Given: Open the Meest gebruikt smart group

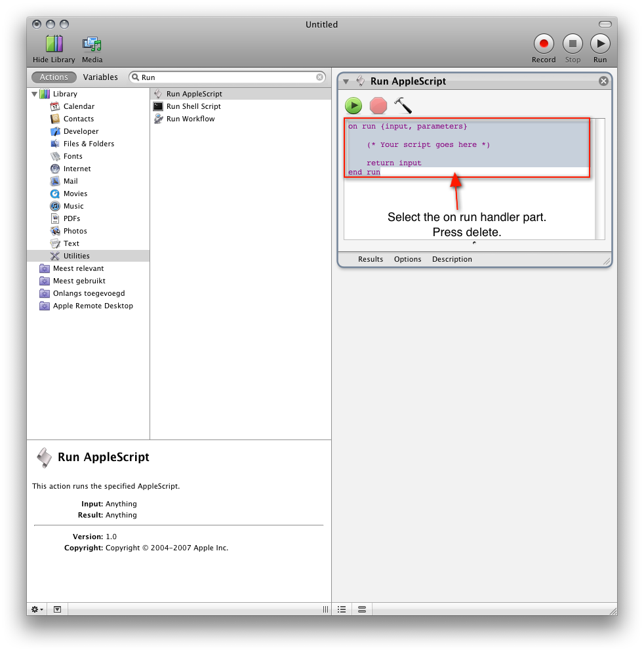Looking at the screenshot, I should click(88, 281).
